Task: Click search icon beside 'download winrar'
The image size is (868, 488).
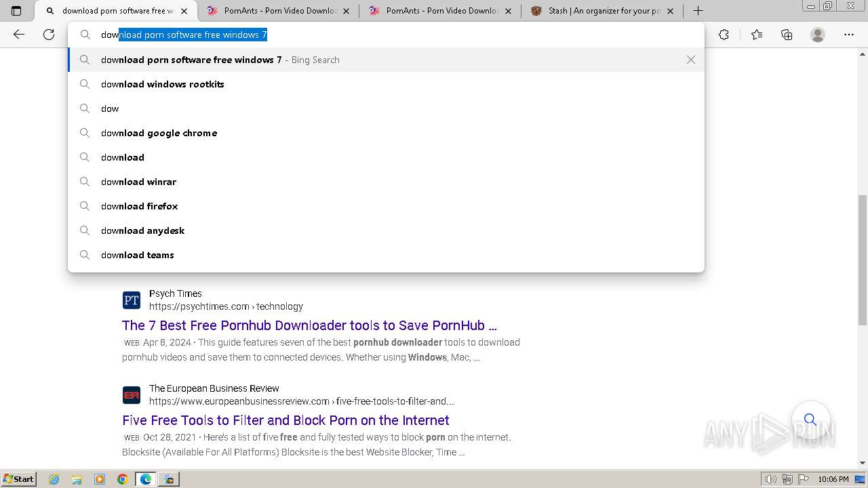Action: point(85,182)
